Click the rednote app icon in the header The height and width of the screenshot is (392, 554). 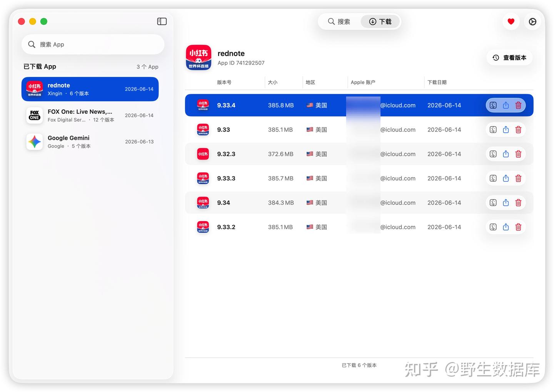[x=199, y=58]
